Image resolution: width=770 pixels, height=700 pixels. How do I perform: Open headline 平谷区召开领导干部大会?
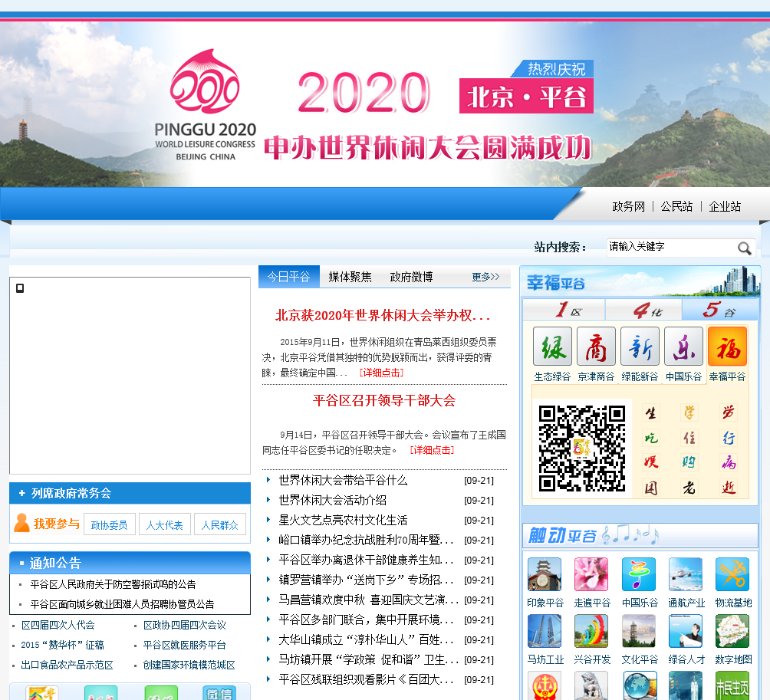(x=384, y=400)
